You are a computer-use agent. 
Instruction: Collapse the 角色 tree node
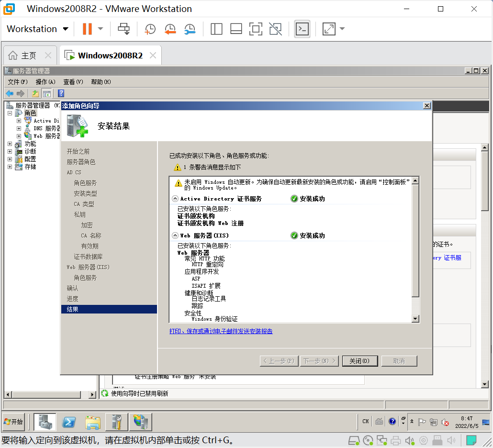coord(10,113)
